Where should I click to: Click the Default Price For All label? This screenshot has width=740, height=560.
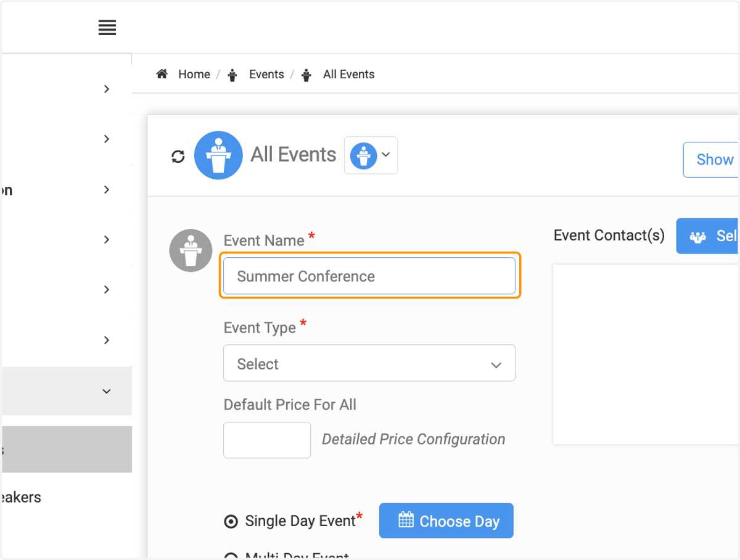(290, 405)
